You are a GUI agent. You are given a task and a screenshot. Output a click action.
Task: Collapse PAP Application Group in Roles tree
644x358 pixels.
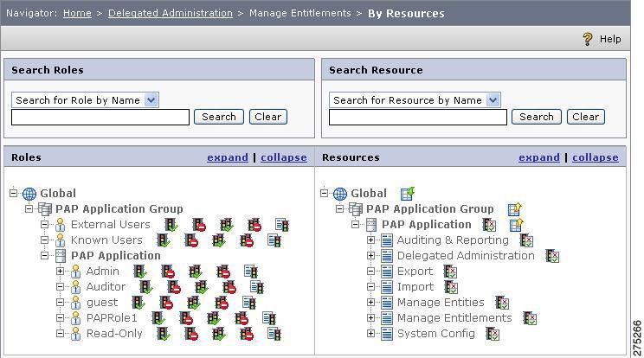(29, 208)
